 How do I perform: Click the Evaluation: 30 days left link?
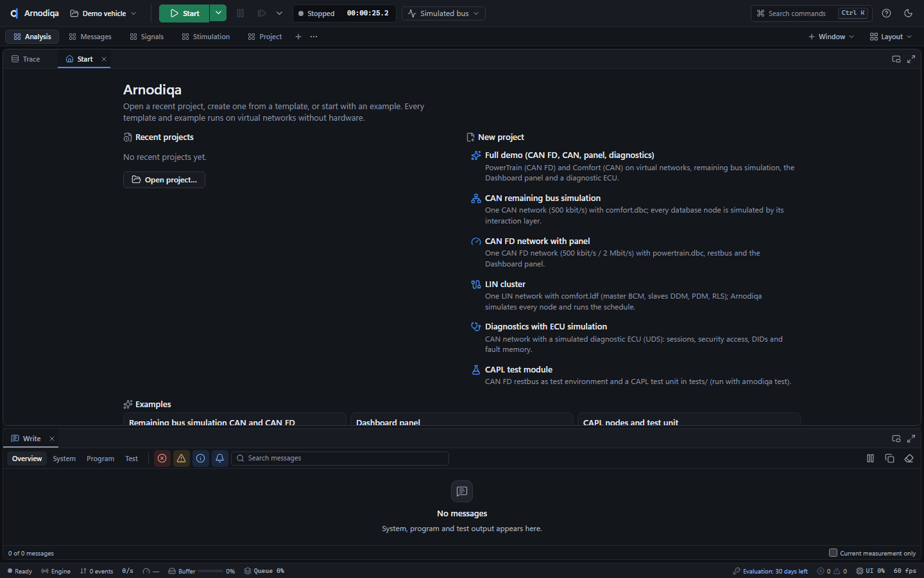point(770,571)
